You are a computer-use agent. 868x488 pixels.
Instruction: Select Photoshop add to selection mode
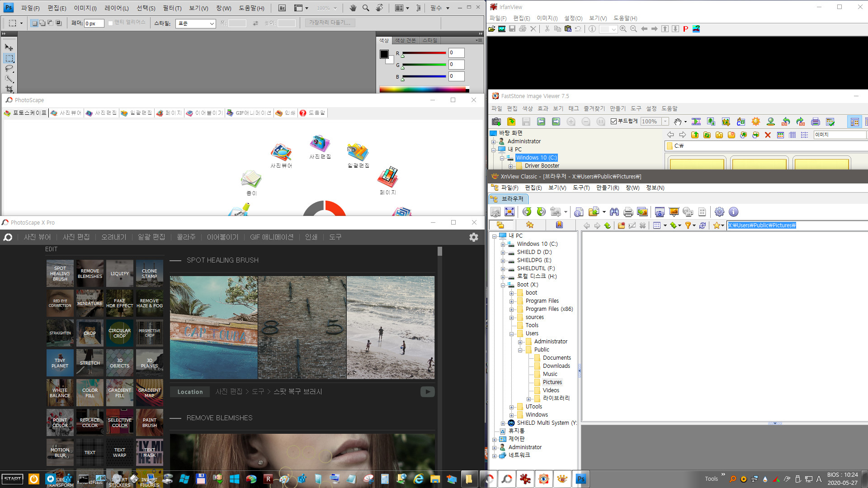42,23
